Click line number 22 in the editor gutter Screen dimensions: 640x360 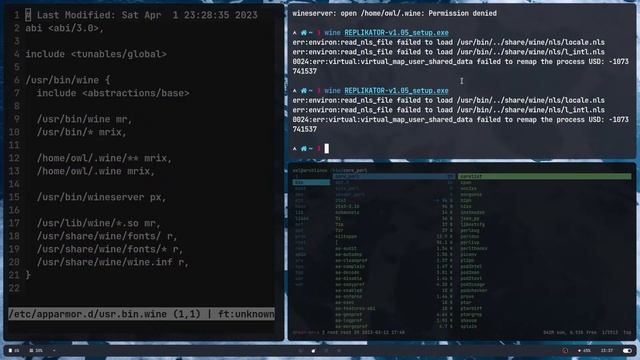pyautogui.click(x=14, y=288)
